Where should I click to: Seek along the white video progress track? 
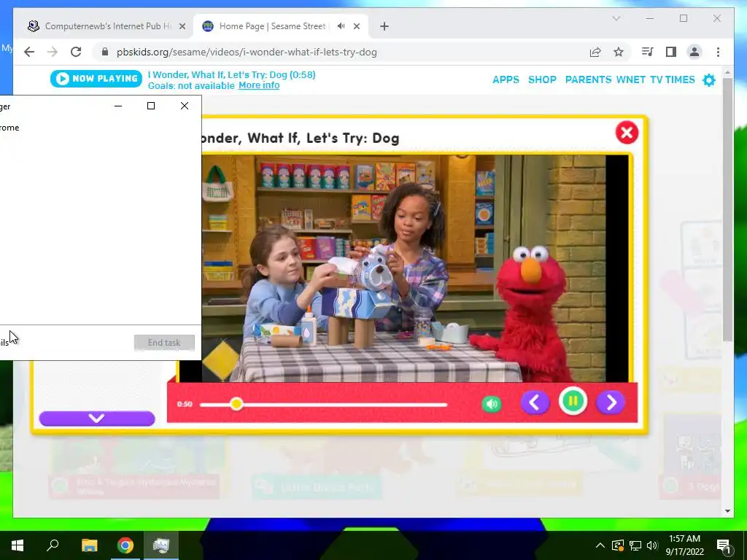coord(323,405)
